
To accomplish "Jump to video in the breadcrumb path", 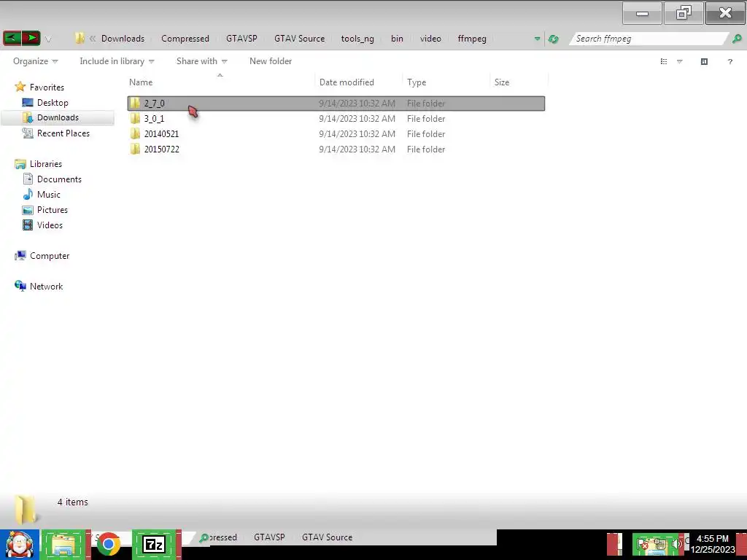I will pos(430,39).
